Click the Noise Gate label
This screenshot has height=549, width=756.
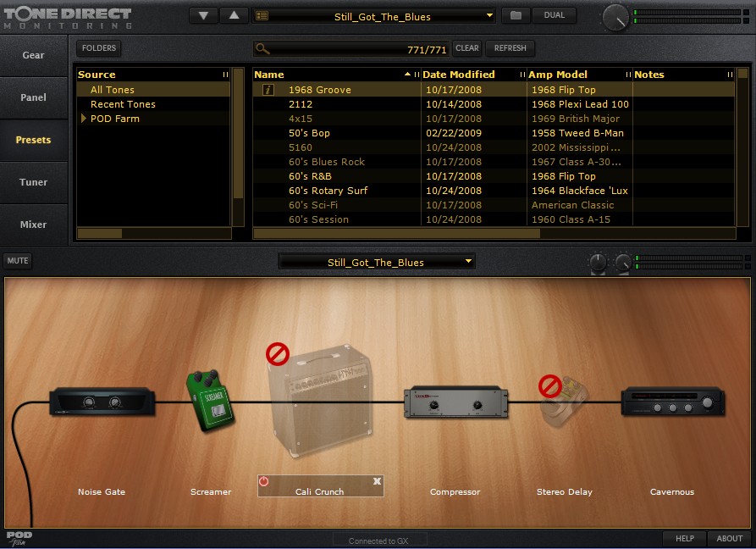pyautogui.click(x=102, y=491)
